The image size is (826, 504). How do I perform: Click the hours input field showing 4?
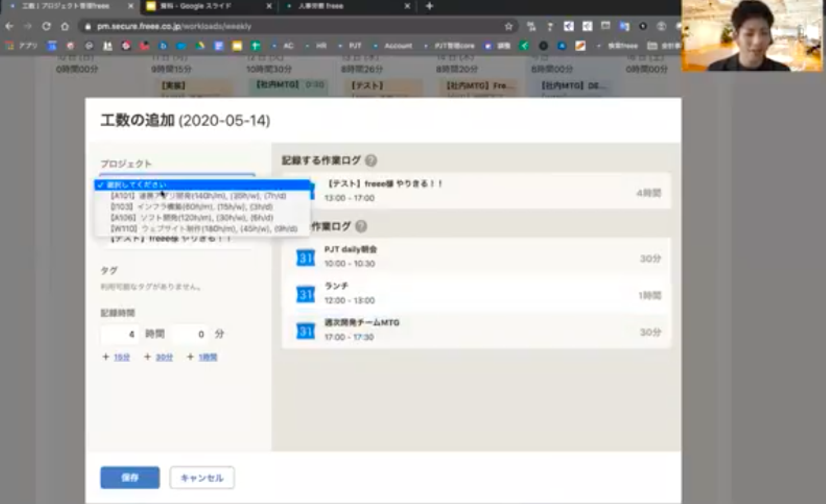(120, 334)
